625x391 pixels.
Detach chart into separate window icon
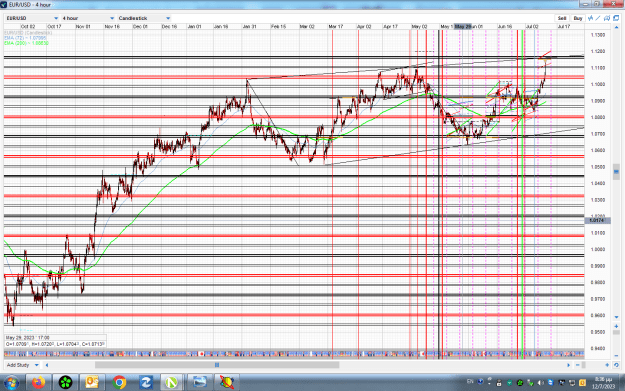pyautogui.click(x=616, y=18)
